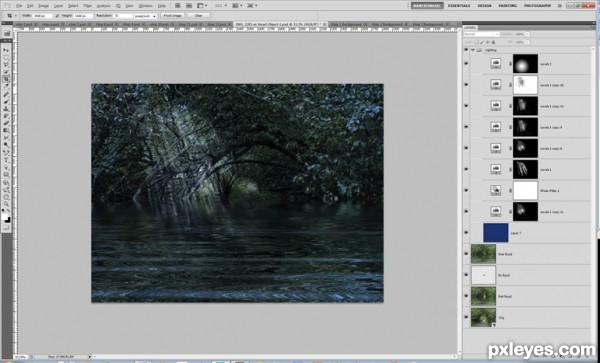Switch to the PHOTOGRAPHY workspace
This screenshot has height=363, width=600.
click(538, 6)
